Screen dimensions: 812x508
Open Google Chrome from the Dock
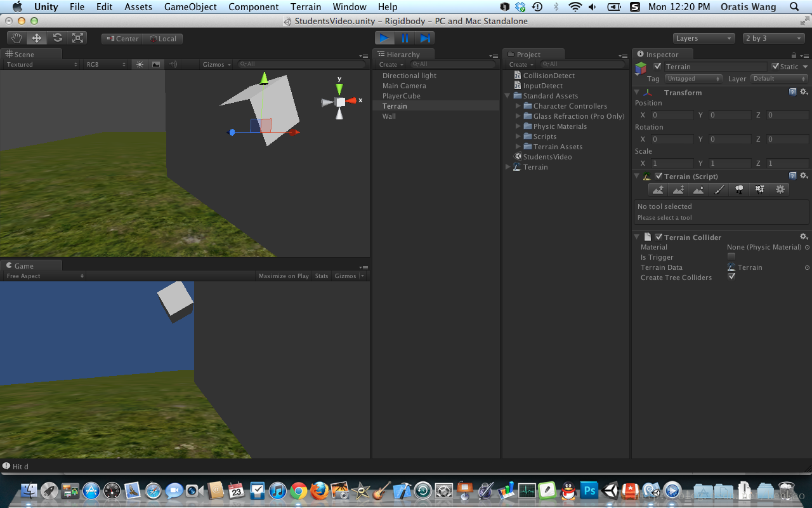tap(298, 490)
